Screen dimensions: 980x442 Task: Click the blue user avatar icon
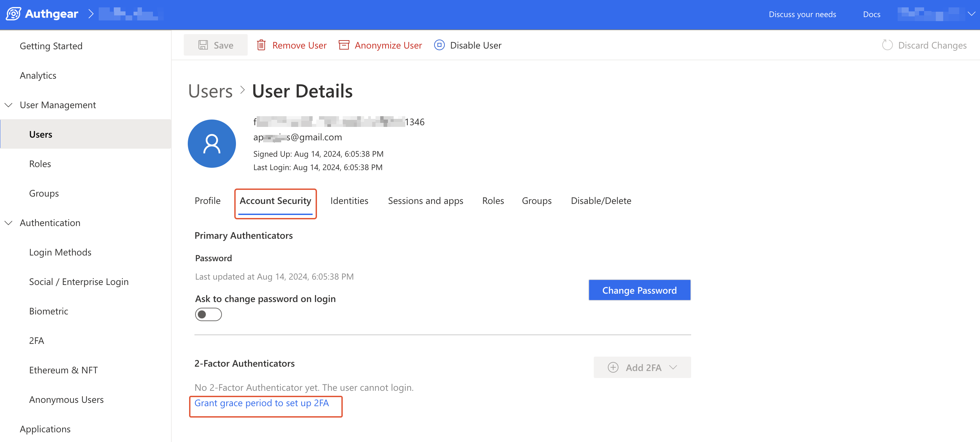tap(212, 144)
